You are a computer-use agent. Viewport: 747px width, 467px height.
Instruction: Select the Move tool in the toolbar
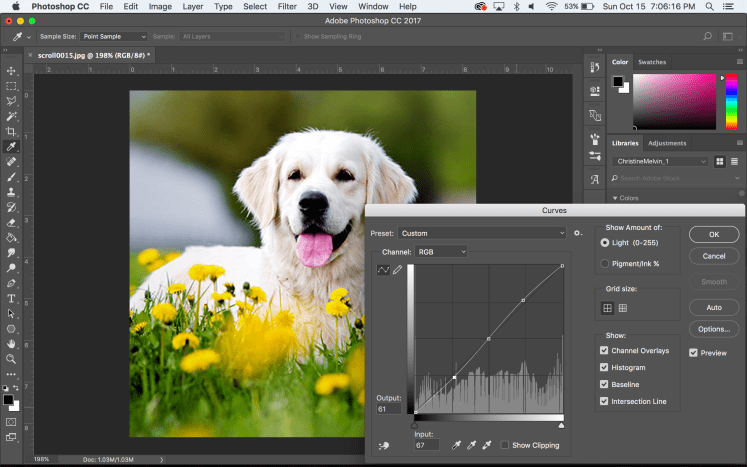click(x=11, y=70)
